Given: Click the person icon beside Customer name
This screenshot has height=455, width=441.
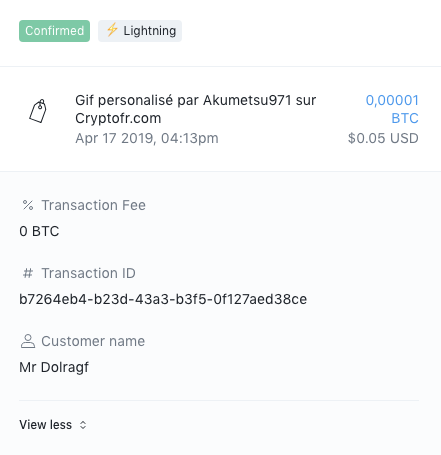Looking at the screenshot, I should 28,341.
